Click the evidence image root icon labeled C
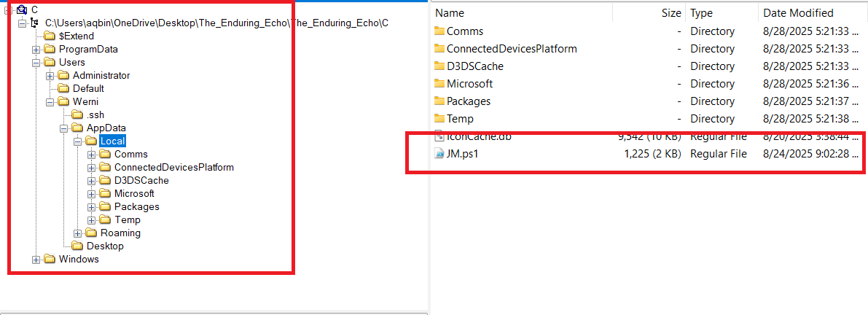 [21, 9]
